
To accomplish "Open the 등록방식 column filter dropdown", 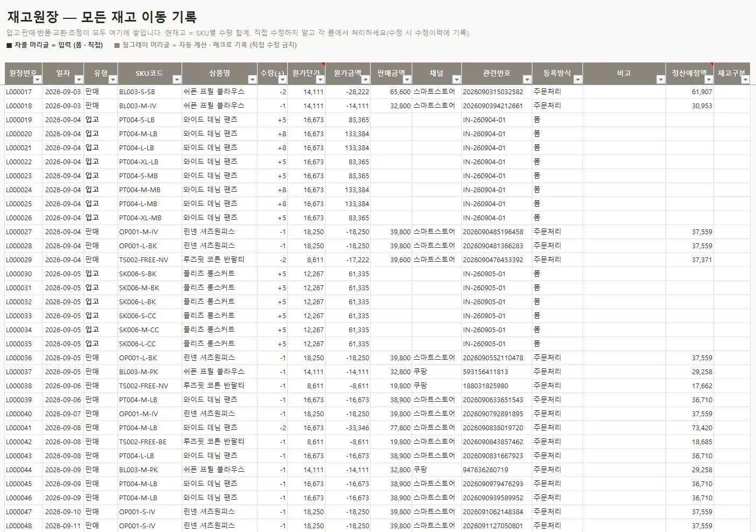I will pyautogui.click(x=578, y=80).
